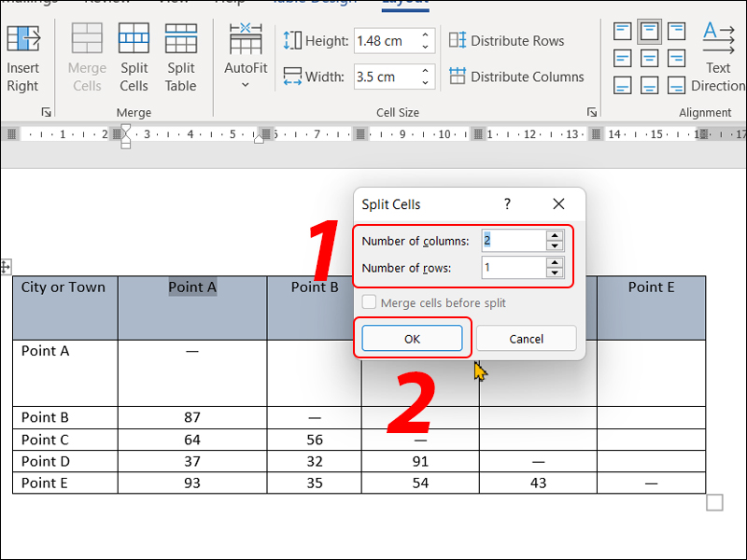This screenshot has width=747, height=560.
Task: Toggle Align Bottom Right alignment
Action: [x=674, y=86]
